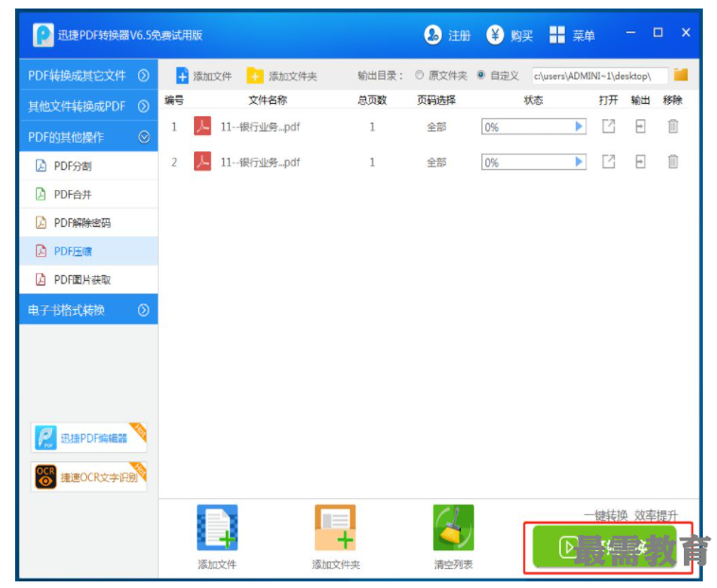717x588 pixels.
Task: Click the row 1 0% progress bar
Action: tap(533, 127)
